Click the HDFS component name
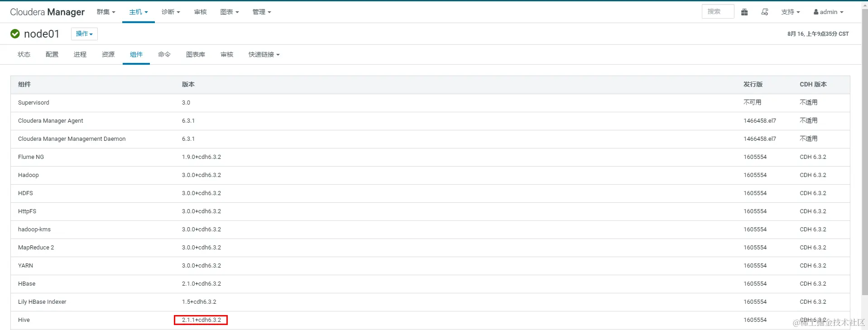Viewport: 868px width, 330px height. tap(25, 193)
